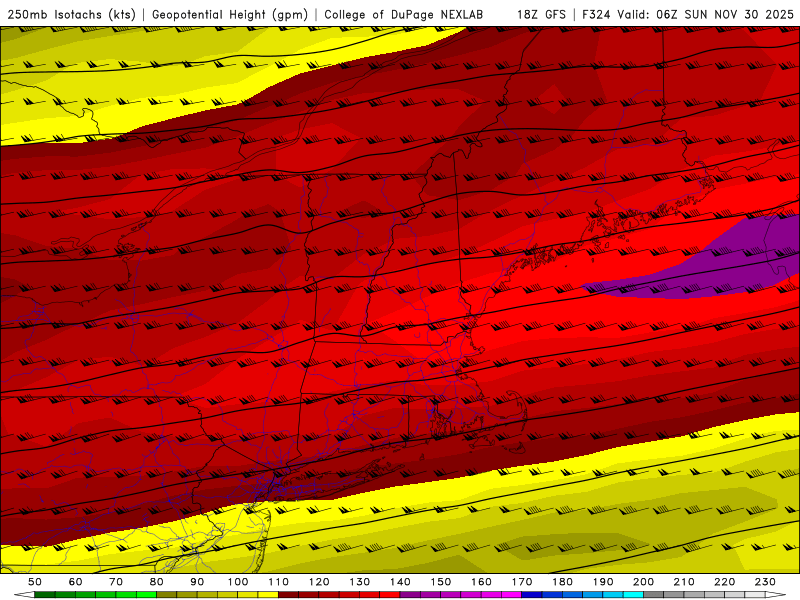Click the "College of DuPage NEXLAB" header text
The height and width of the screenshot is (600, 800).
pyautogui.click(x=404, y=14)
